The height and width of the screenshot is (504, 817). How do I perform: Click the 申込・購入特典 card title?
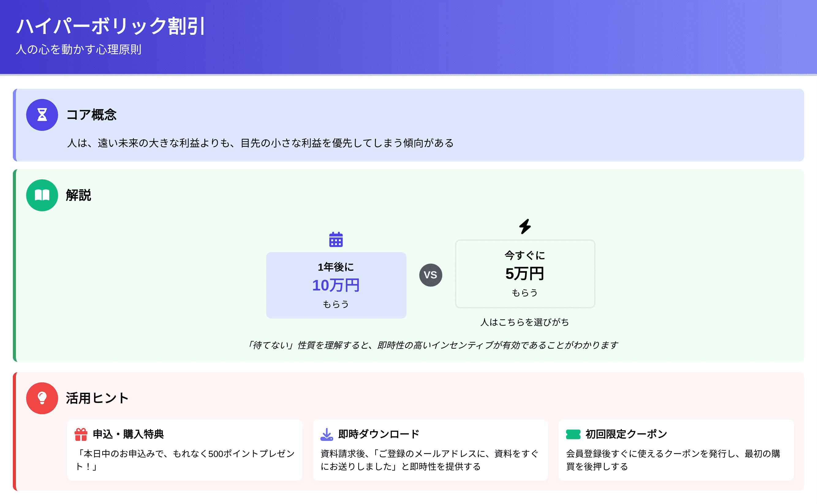(x=128, y=434)
